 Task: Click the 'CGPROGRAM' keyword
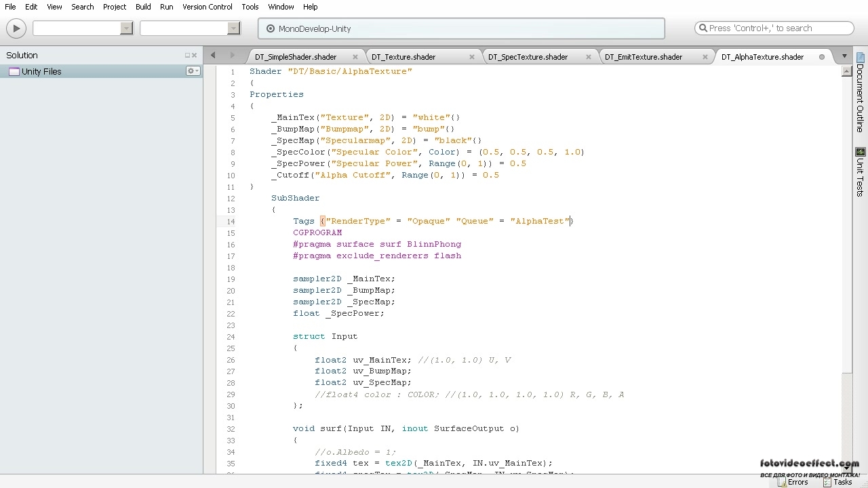click(317, 232)
